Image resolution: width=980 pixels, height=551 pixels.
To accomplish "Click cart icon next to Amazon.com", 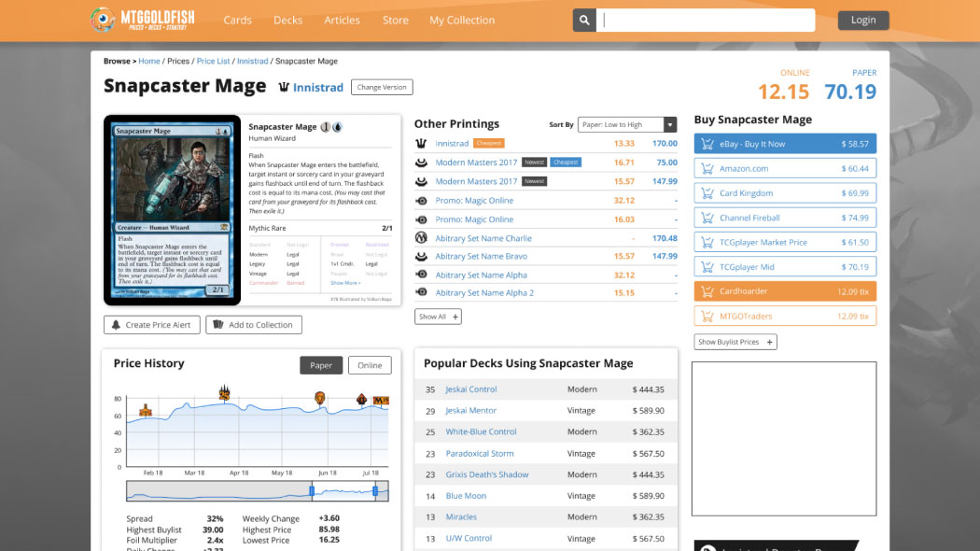I will tap(707, 168).
